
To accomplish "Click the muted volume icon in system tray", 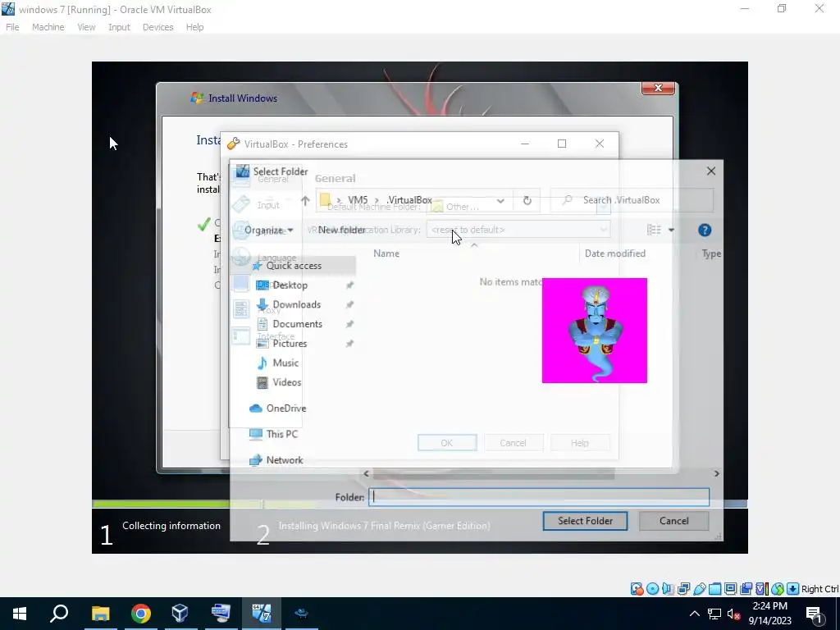I will coord(733,614).
